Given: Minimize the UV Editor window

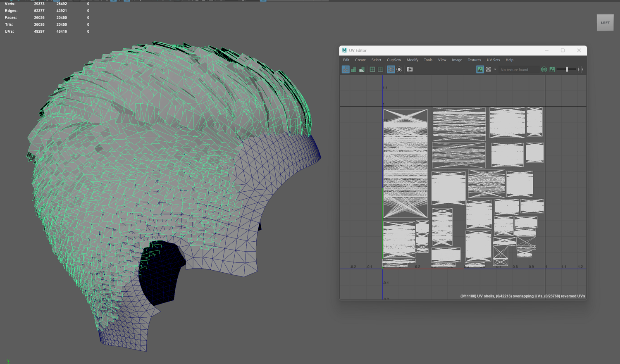Looking at the screenshot, I should pyautogui.click(x=546, y=50).
